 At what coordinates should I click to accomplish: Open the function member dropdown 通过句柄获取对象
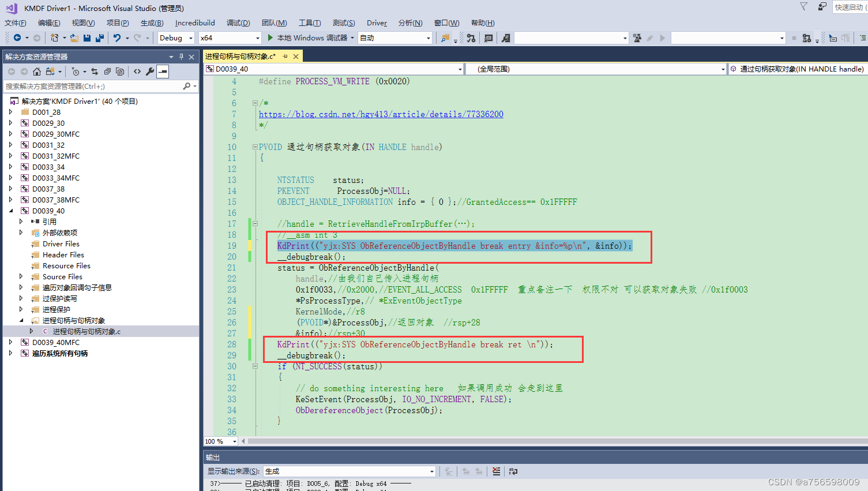click(798, 69)
